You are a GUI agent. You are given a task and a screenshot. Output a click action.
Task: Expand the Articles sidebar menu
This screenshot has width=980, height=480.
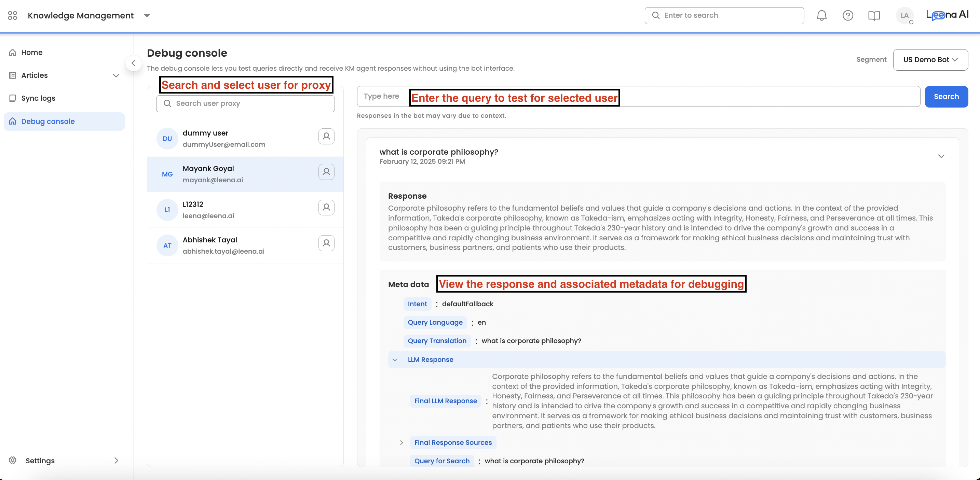(x=116, y=76)
